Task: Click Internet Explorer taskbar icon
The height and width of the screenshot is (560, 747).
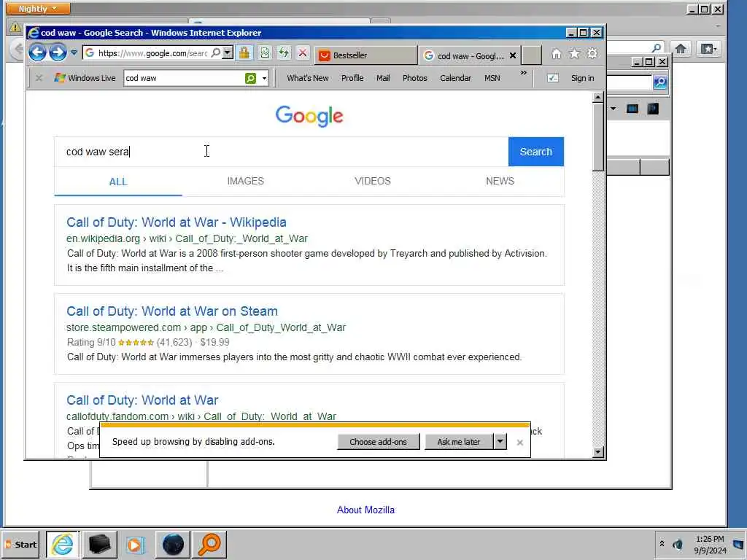Action: pyautogui.click(x=63, y=544)
